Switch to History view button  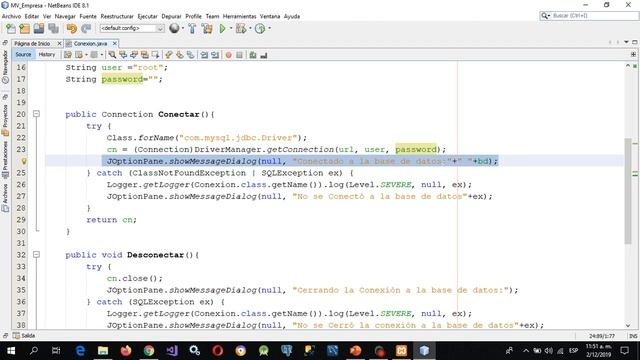point(47,54)
